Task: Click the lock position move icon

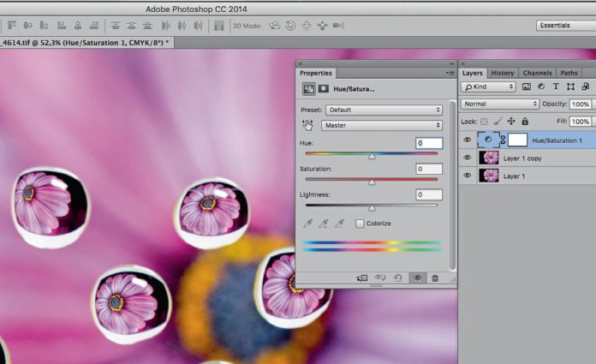Action: click(x=511, y=122)
